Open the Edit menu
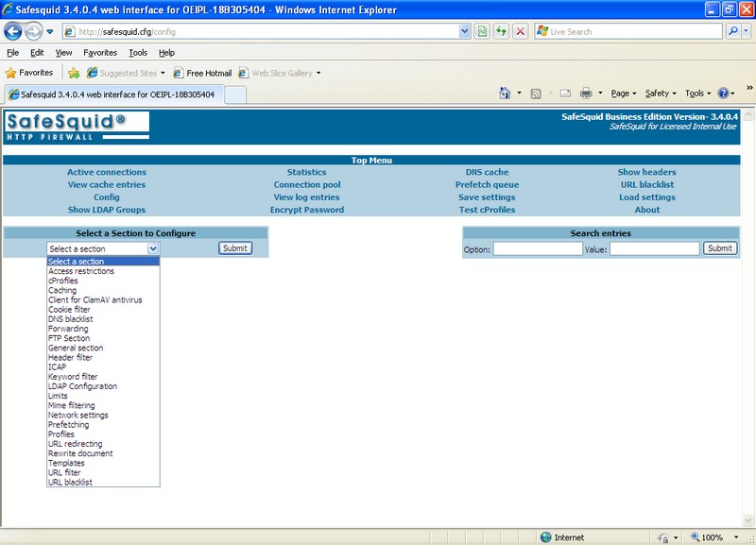 pyautogui.click(x=37, y=53)
